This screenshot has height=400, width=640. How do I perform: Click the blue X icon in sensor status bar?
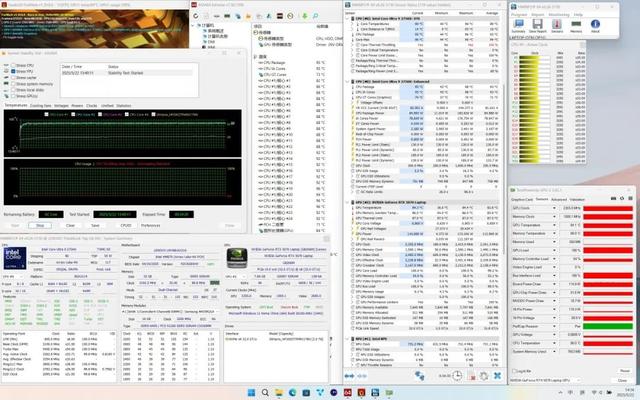(x=497, y=376)
